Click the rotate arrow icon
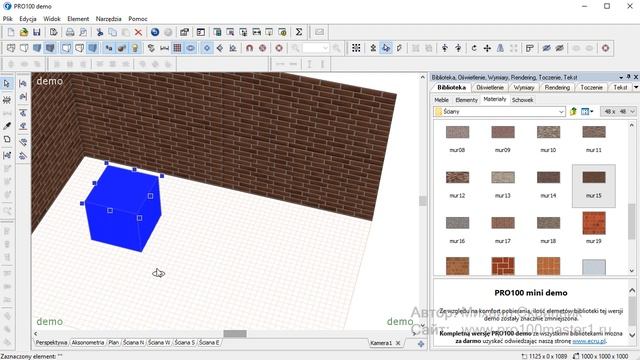Viewport: 640px width, 360px height. tap(474, 48)
